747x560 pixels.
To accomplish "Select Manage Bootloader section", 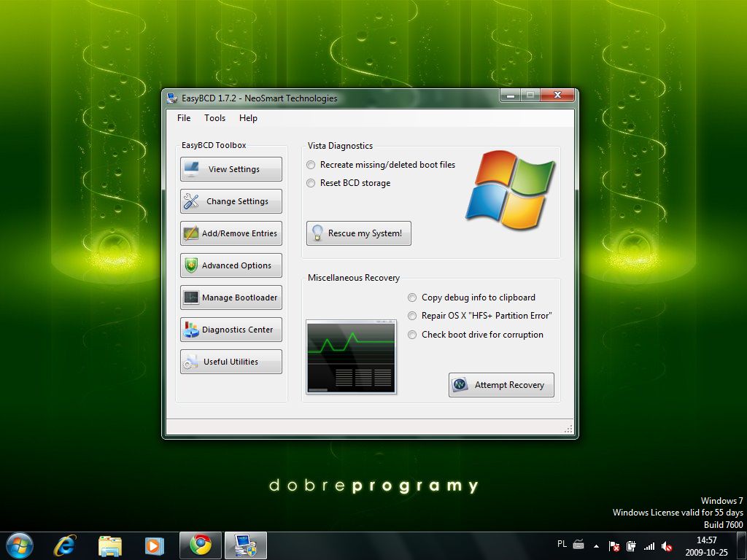I will [231, 297].
